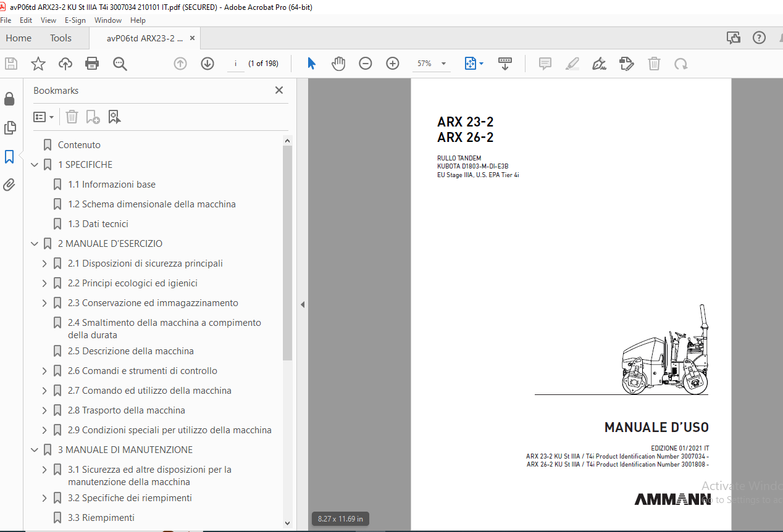Open the E-Sign menu

75,20
